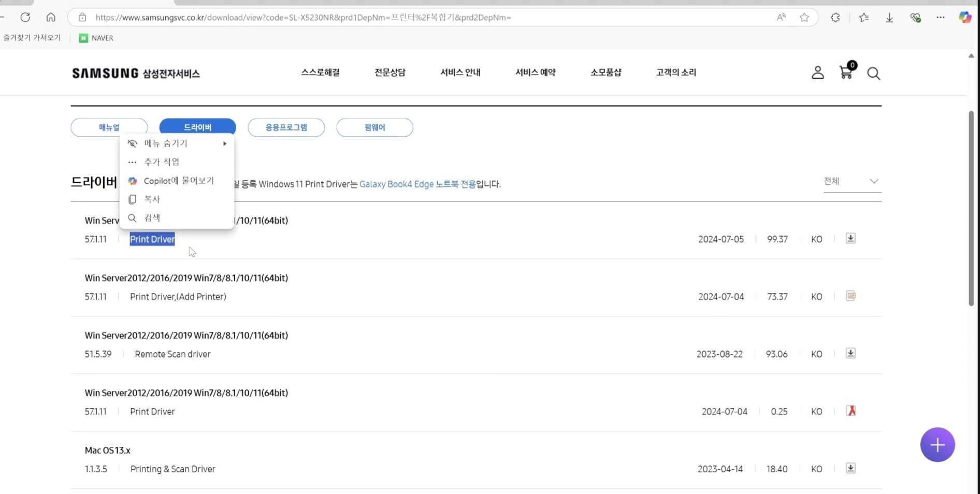Click the browser address bar URL
The height and width of the screenshot is (494, 980).
click(x=303, y=17)
